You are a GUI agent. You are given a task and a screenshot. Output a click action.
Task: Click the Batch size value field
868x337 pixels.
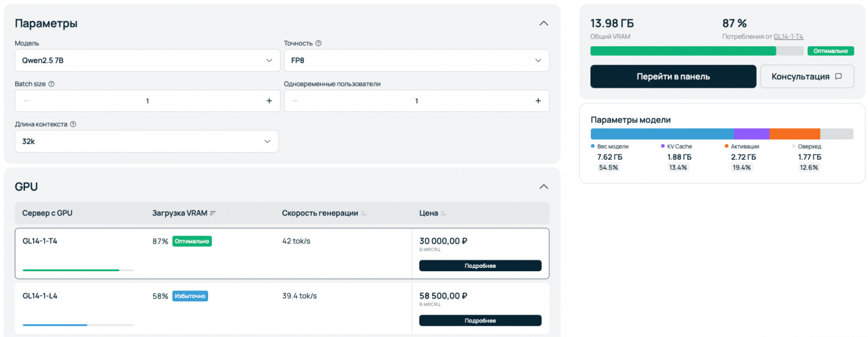147,101
